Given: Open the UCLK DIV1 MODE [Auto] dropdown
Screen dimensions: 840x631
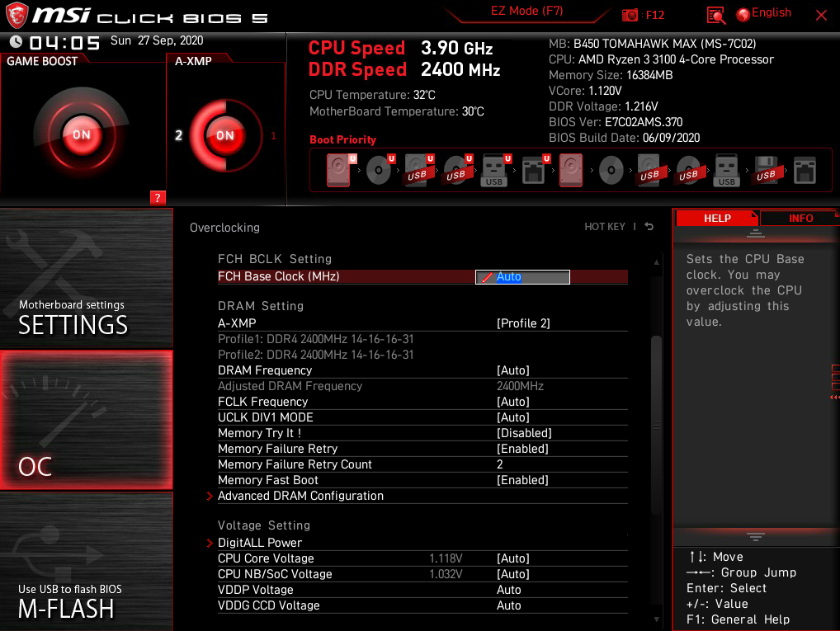Looking at the screenshot, I should (x=512, y=417).
